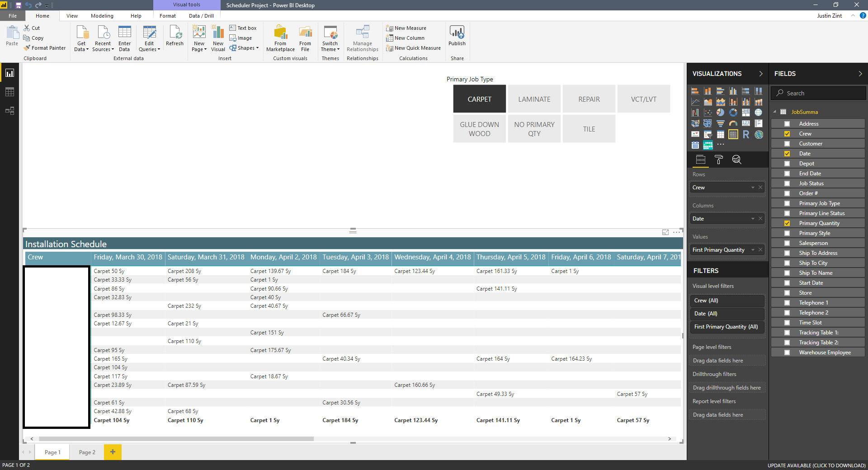Check the Salesperson field checkbox

coord(787,243)
